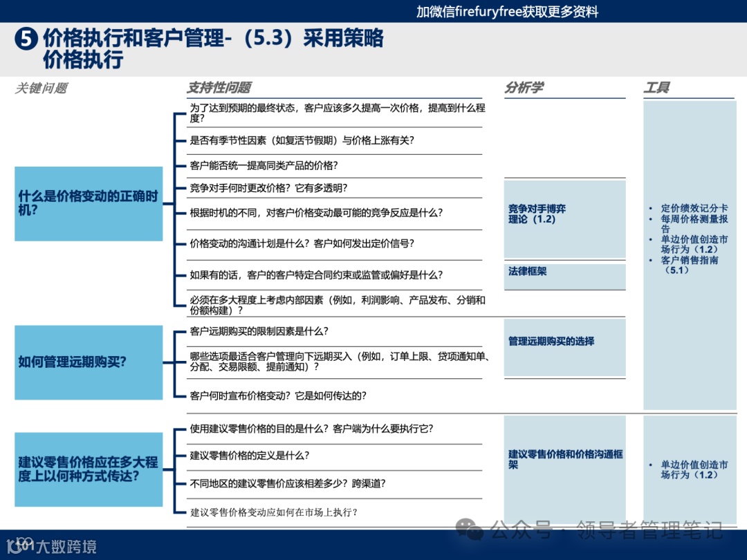747x560 pixels.
Task: Click title text 价格执行和客户管理-（5.3）采用策略
Action: click(213, 38)
